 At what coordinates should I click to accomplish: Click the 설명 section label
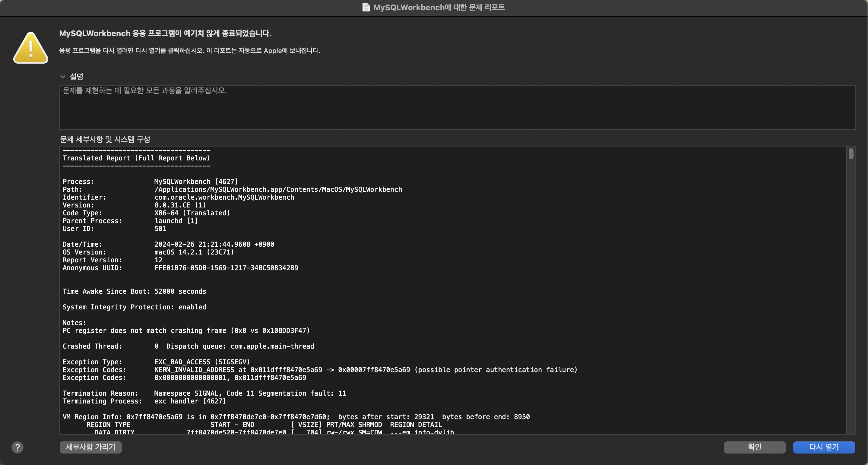pos(77,77)
